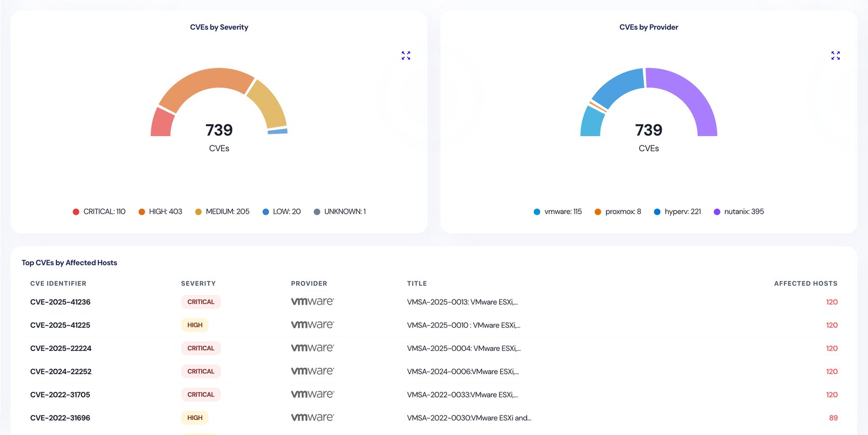Expand the CVEs by Severity chart fullscreen
This screenshot has height=435, width=868.
(x=406, y=55)
